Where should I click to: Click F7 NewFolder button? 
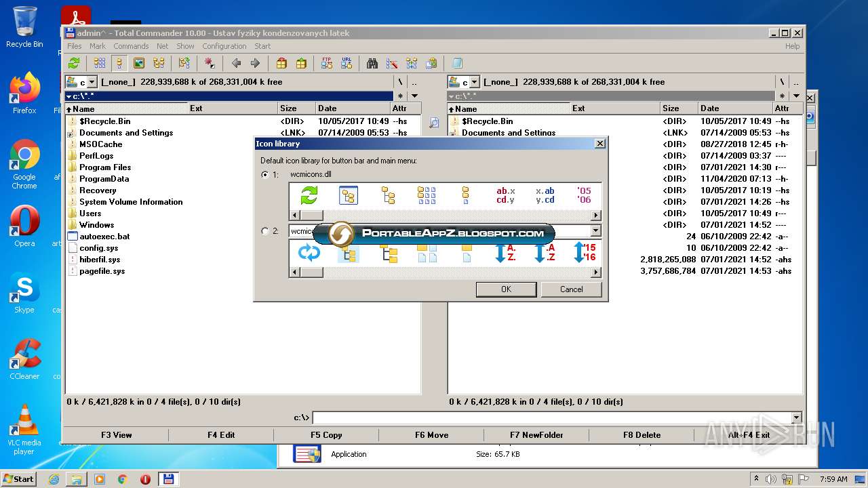coord(536,435)
